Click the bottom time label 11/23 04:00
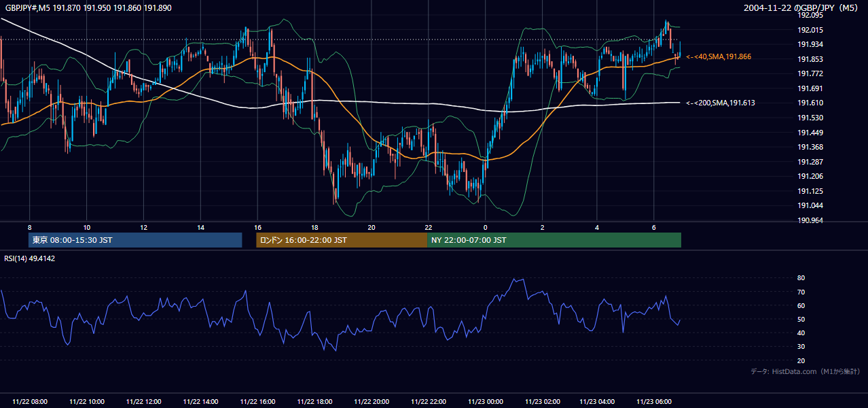Screen dimensions: 868x408 [x=597, y=402]
